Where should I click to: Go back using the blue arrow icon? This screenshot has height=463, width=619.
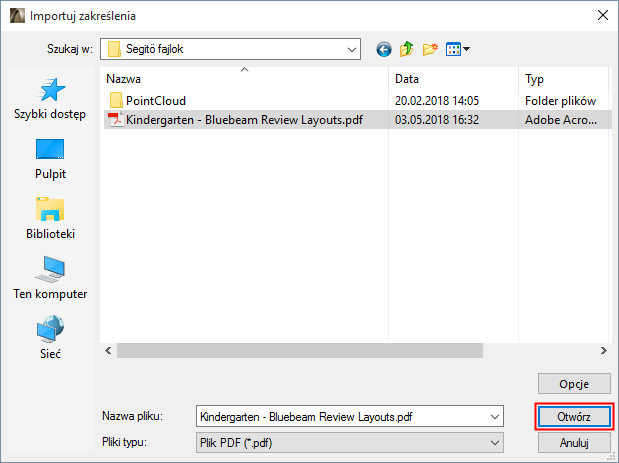tap(384, 50)
